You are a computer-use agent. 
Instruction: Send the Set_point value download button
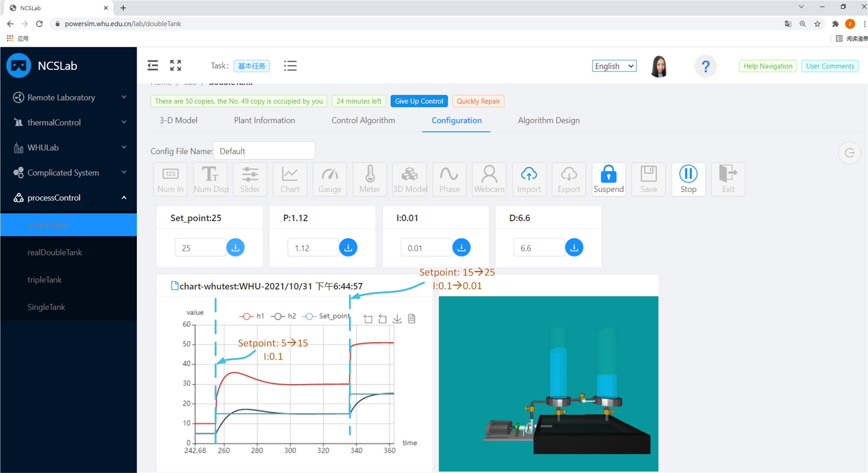[x=235, y=248]
